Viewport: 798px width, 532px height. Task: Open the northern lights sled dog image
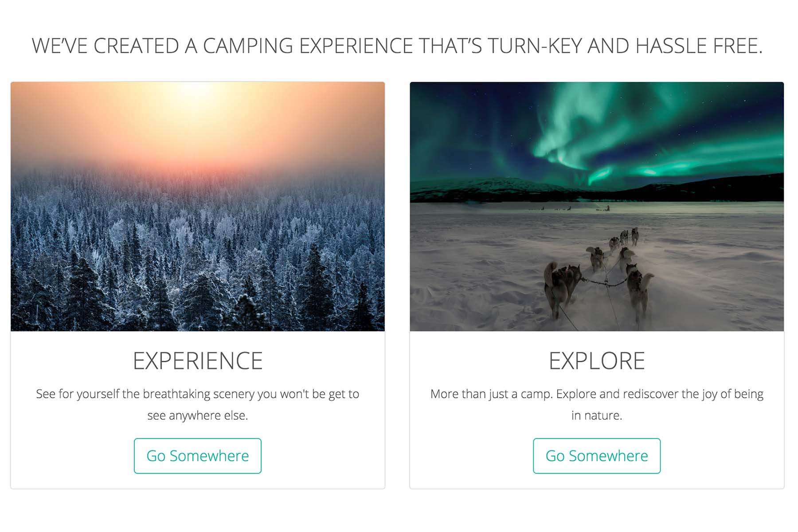(597, 206)
